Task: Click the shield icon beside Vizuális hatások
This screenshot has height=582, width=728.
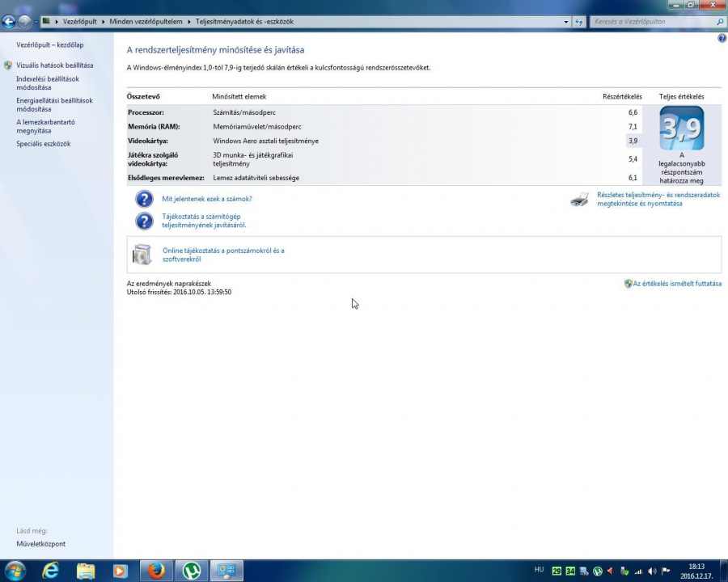Action: coord(8,65)
